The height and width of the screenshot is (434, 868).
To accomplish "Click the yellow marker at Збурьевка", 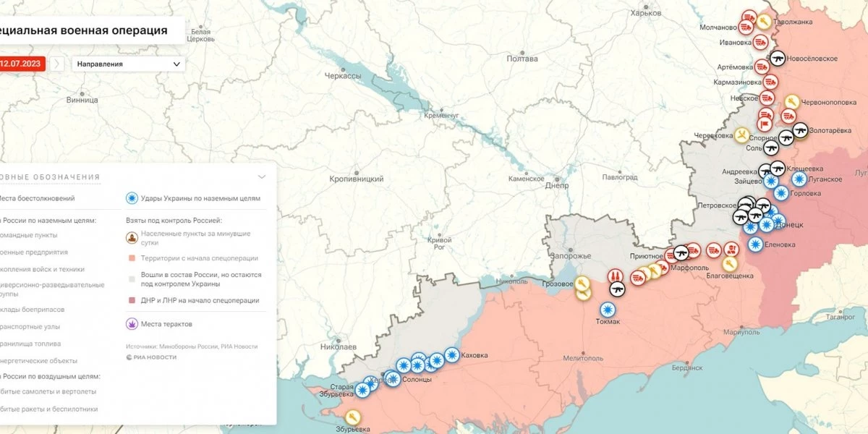I will coord(352,417).
